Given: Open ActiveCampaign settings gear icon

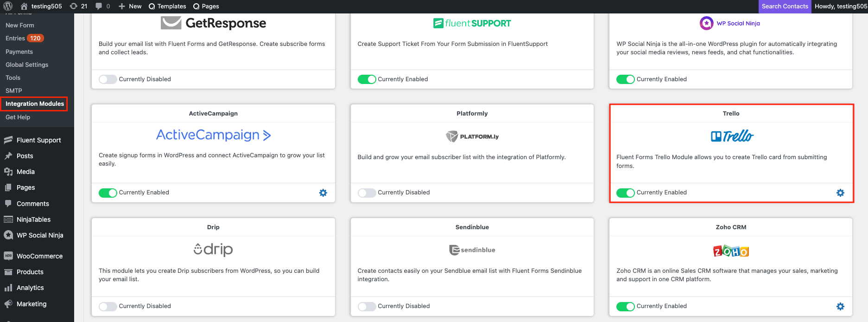Looking at the screenshot, I should (x=323, y=193).
